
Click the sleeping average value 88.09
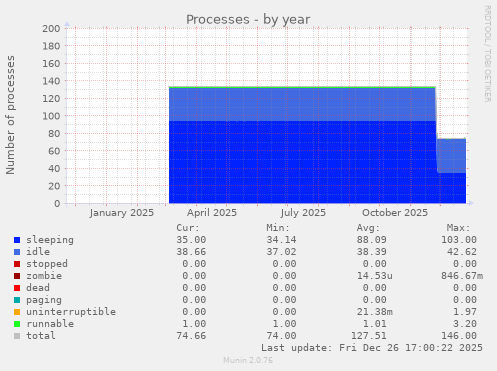click(x=372, y=240)
